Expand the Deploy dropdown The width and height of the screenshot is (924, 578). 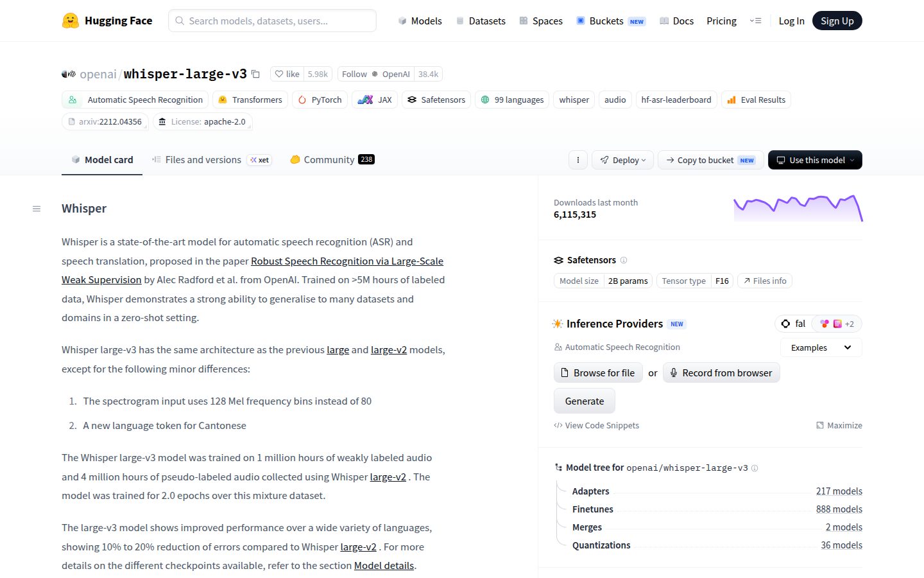click(x=623, y=160)
